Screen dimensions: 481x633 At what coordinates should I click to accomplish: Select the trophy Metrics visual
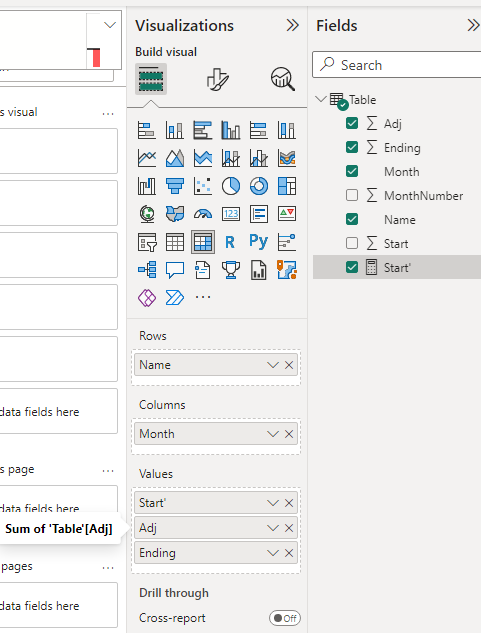point(231,270)
